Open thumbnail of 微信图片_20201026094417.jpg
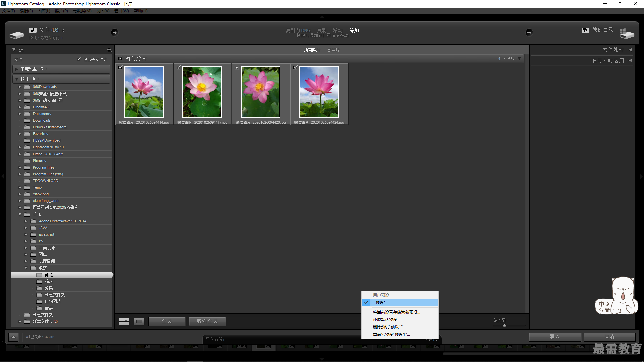 click(202, 92)
